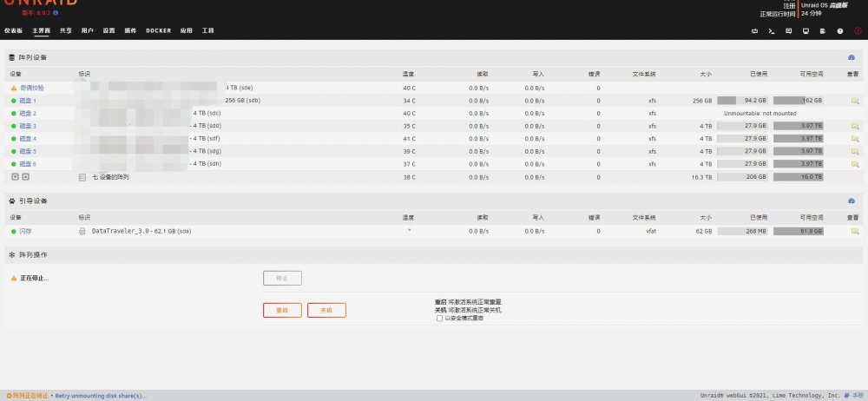Click the version info icon beside 6.9.2
The image size is (868, 401).
click(x=56, y=13)
